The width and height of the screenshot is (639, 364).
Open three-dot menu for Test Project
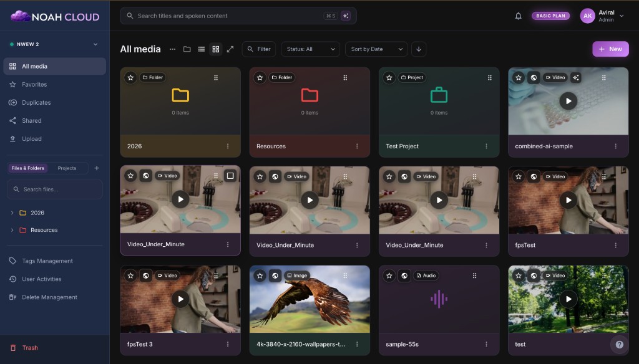click(x=486, y=146)
